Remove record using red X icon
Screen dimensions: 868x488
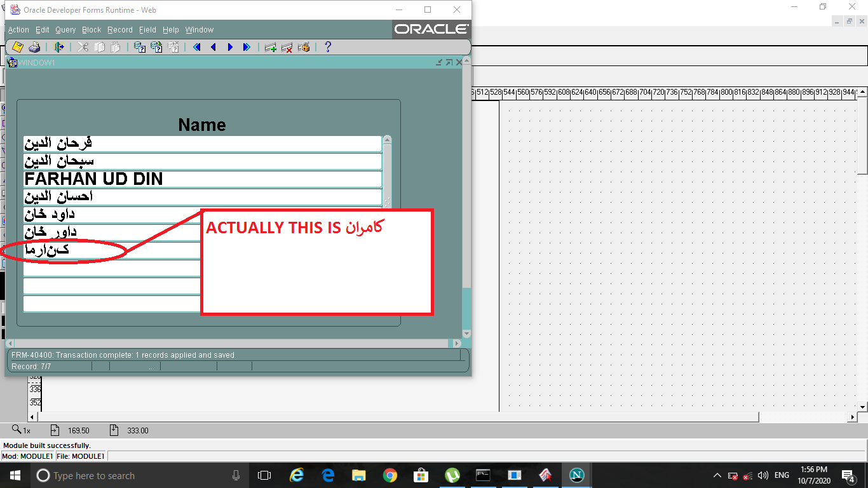pyautogui.click(x=287, y=47)
